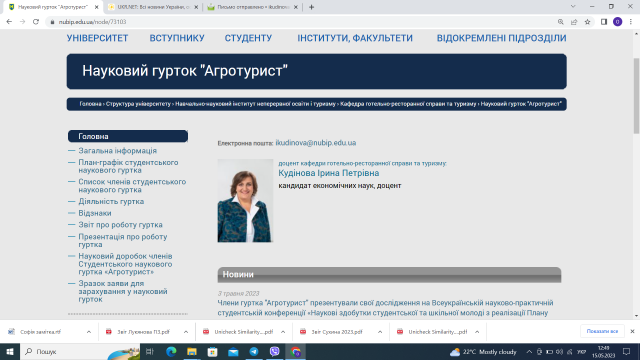Select the 'Головна' sidebar item

click(x=128, y=136)
